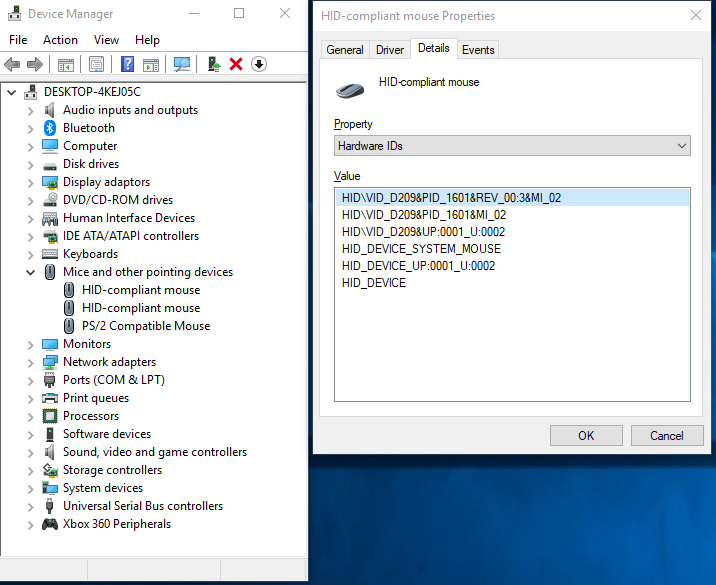Click the Network adapters icon
The image size is (716, 585).
50,362
